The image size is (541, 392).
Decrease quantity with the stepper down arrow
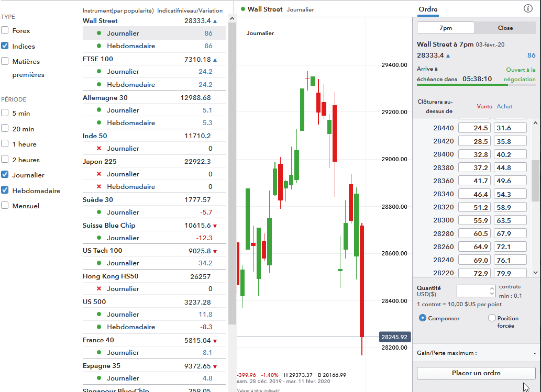tap(492, 294)
